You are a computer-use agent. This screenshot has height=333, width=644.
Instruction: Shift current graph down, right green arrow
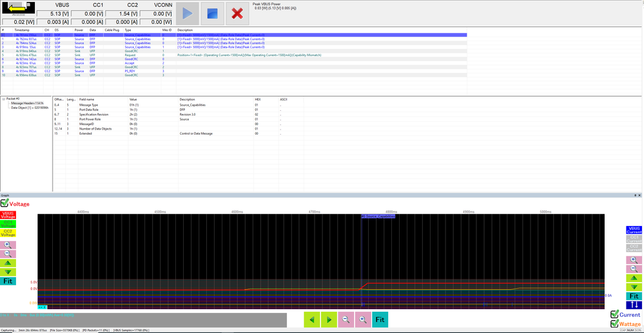(634, 287)
